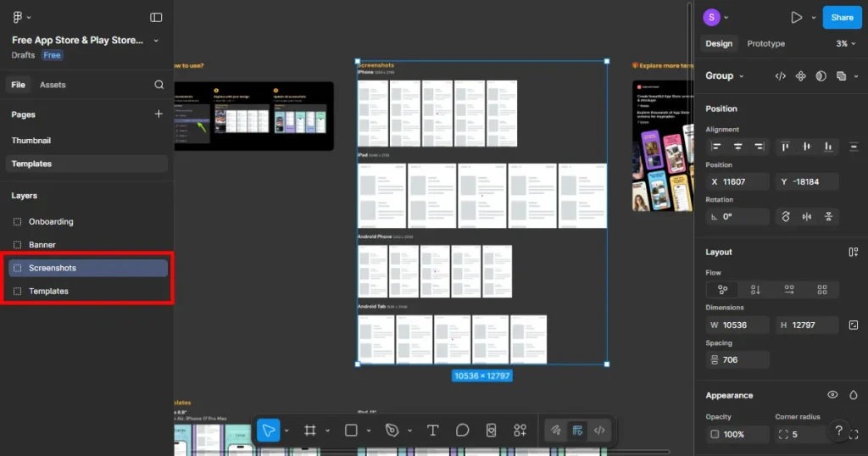Screen dimensions: 868x456
Task: Switch to Draw mode icon
Action: pyautogui.click(x=556, y=431)
